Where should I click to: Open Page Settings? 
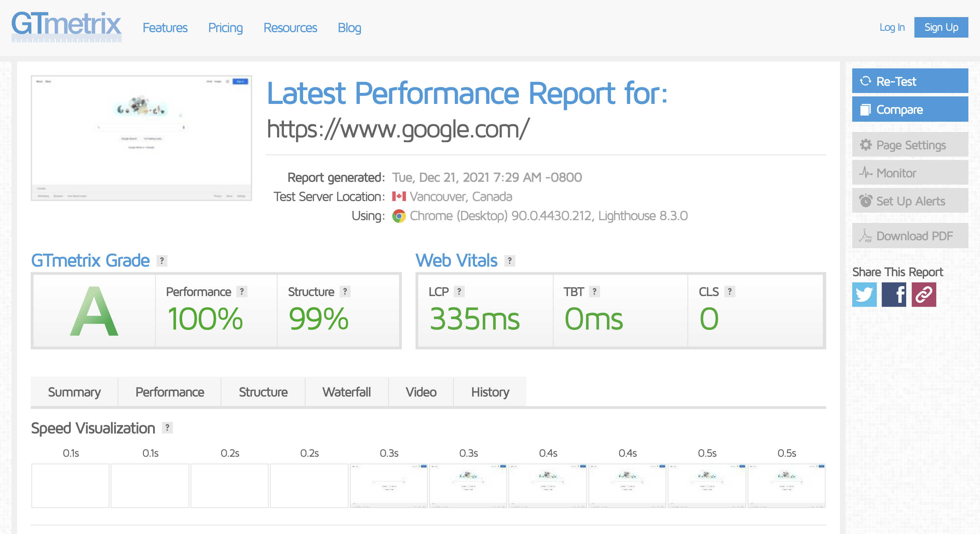(910, 145)
